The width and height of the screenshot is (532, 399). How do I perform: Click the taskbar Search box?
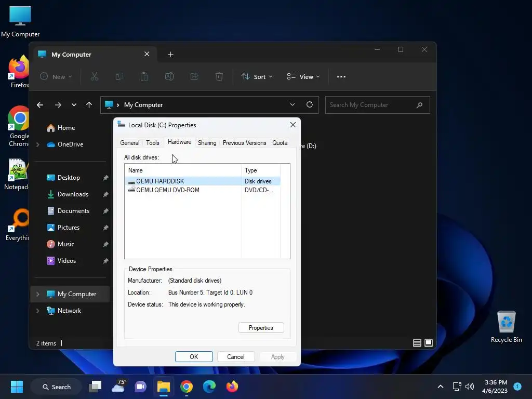[x=56, y=387]
